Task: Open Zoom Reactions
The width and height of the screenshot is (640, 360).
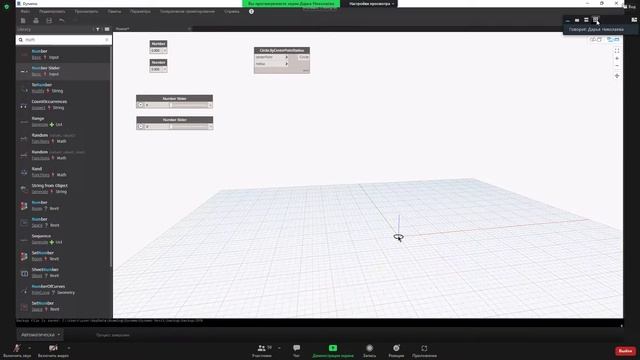Action: tap(396, 351)
